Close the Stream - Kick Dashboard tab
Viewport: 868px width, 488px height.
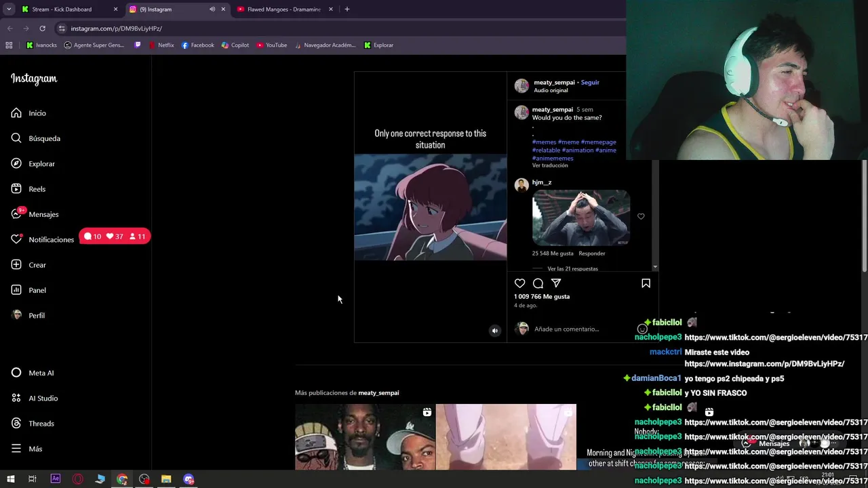coord(115,9)
